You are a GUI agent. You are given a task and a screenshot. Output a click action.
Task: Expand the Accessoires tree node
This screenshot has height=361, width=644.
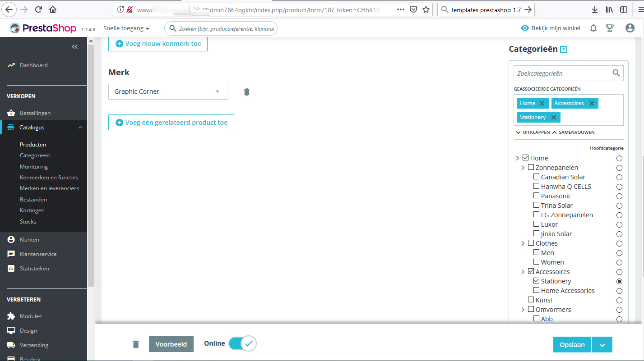(x=523, y=272)
